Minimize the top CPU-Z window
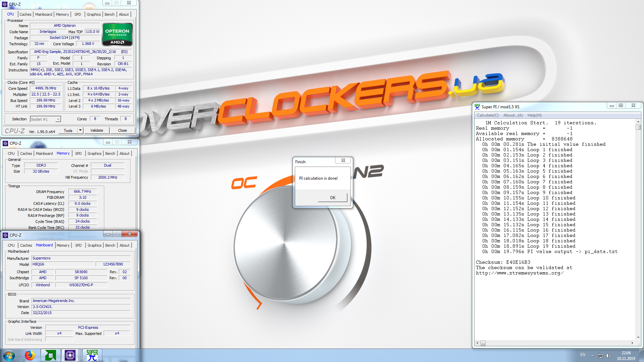This screenshot has height=362, width=644. click(107, 3)
